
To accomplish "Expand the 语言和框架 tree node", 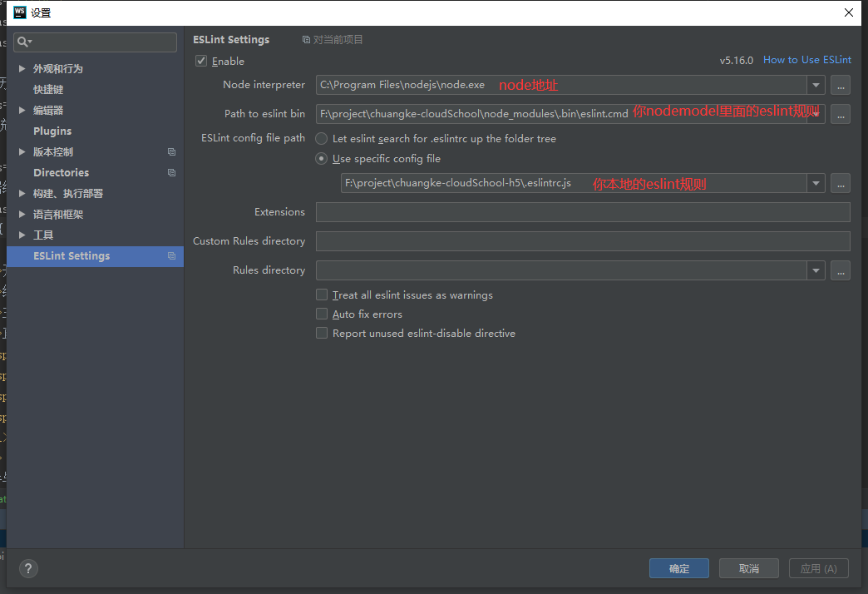I will tap(22, 215).
